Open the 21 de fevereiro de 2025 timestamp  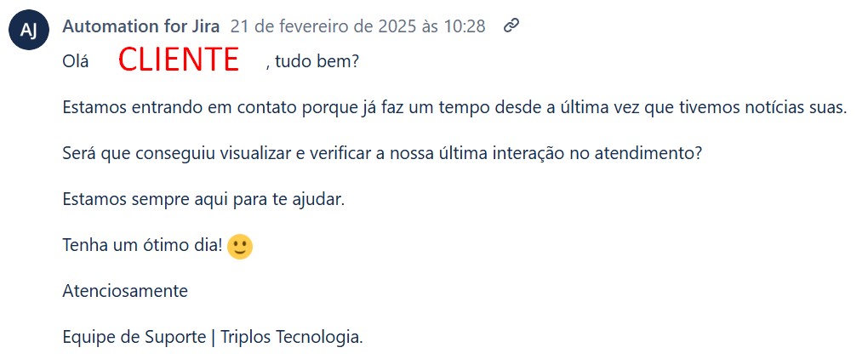[x=357, y=26]
